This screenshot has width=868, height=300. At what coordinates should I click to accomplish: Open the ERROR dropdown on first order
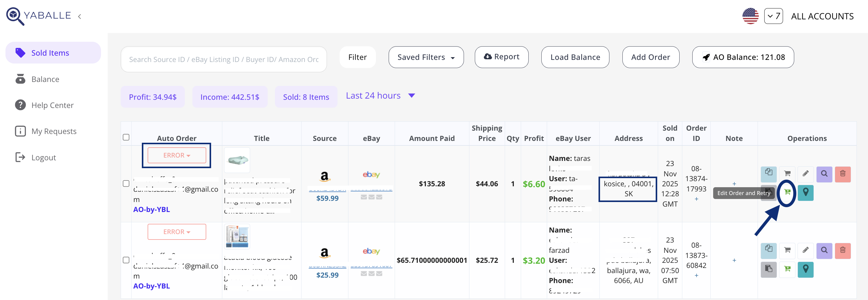click(177, 155)
